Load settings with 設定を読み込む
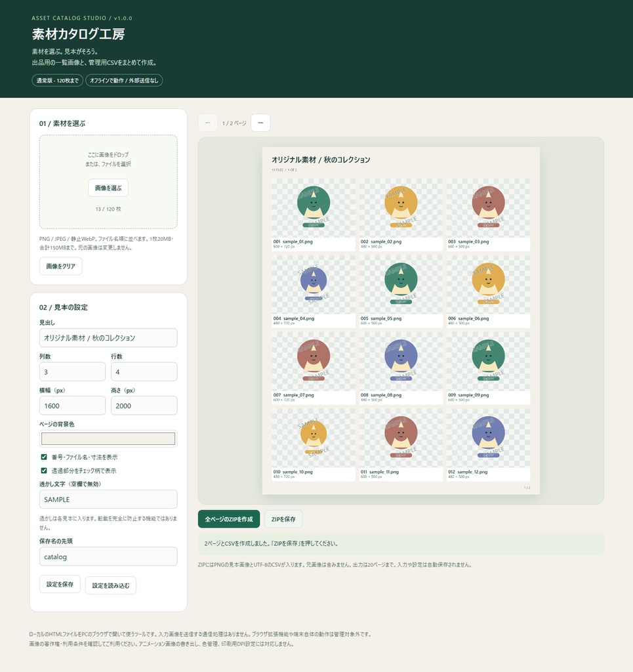This screenshot has height=672, width=633. pyautogui.click(x=110, y=585)
